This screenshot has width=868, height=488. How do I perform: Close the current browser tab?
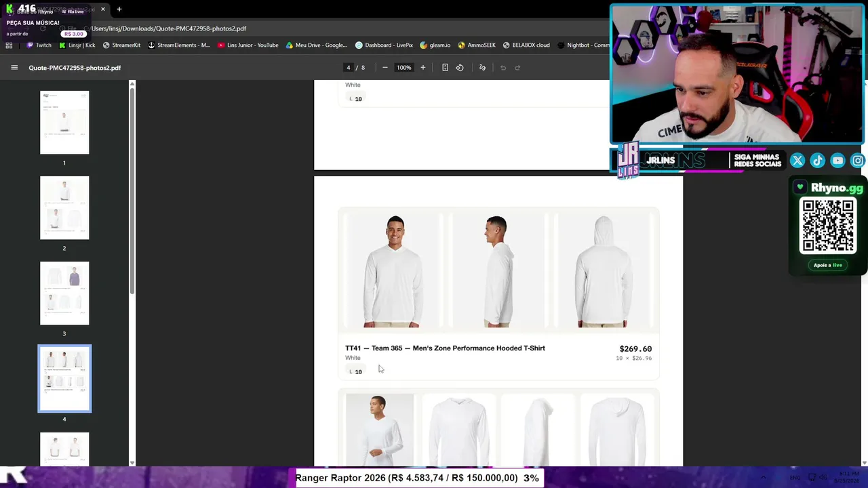[102, 9]
